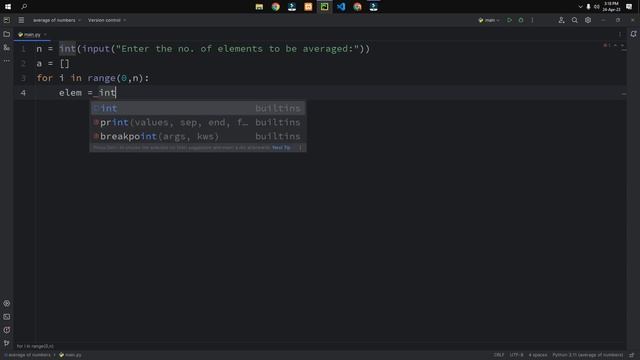This screenshot has width=640, height=360.
Task: Choose 'breakpoint(args, kws)' completion suggestion
Action: click(x=198, y=136)
